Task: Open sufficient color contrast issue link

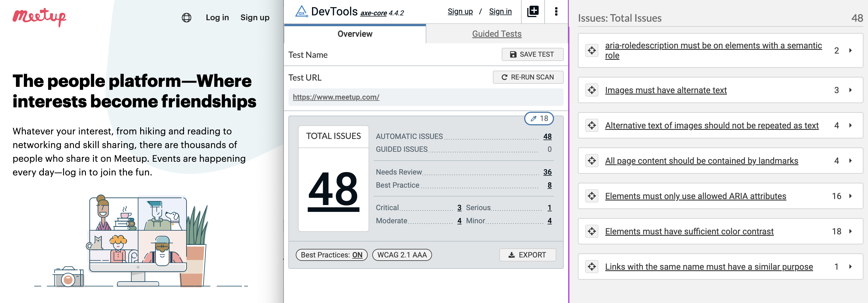Action: coord(689,232)
